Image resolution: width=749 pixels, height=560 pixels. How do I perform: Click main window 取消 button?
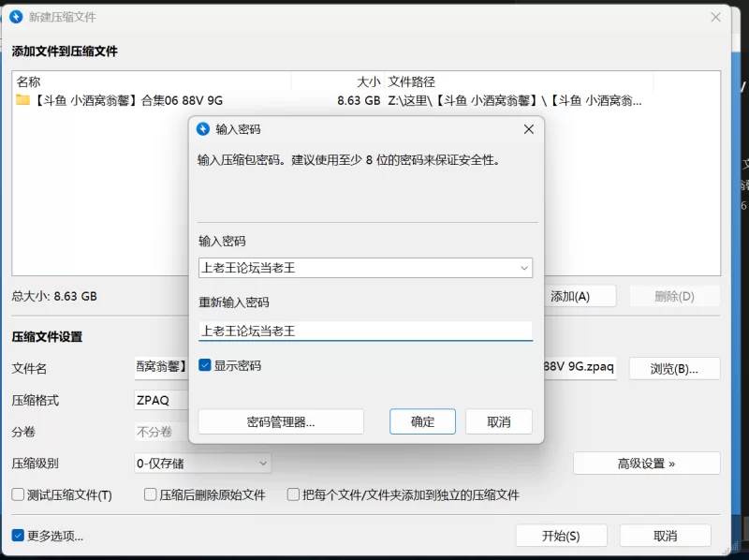click(665, 536)
